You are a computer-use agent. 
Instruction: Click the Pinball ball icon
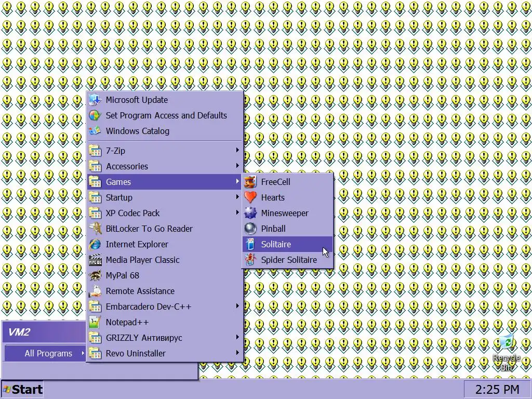[250, 229]
